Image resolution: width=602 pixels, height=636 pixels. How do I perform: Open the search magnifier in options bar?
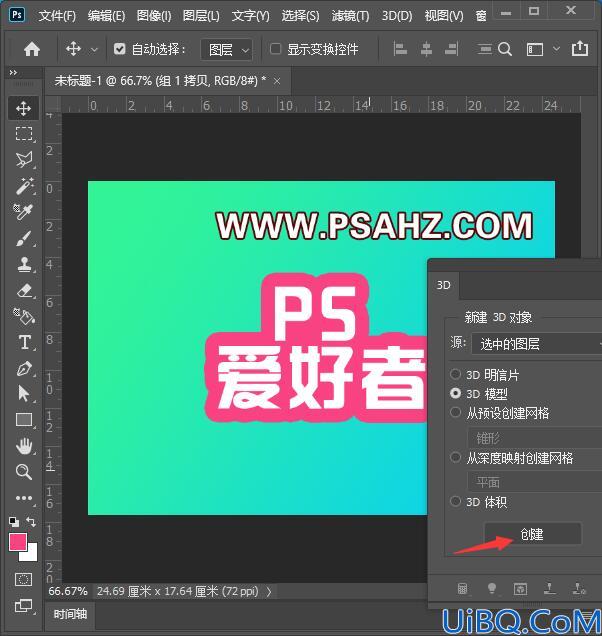click(505, 49)
